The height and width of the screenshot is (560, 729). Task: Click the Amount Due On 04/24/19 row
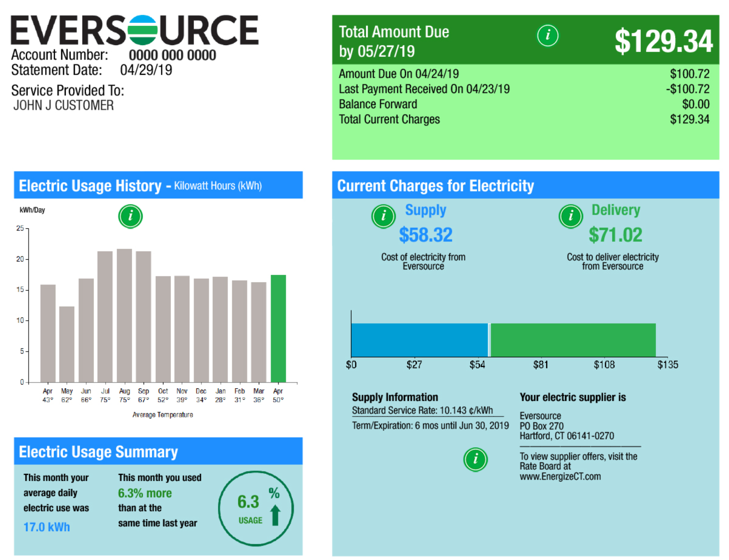point(524,74)
